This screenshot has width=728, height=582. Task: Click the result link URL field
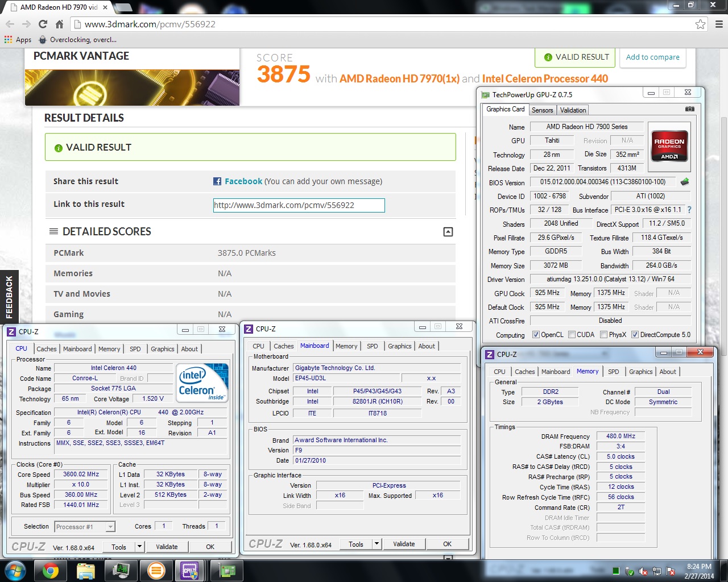[299, 205]
